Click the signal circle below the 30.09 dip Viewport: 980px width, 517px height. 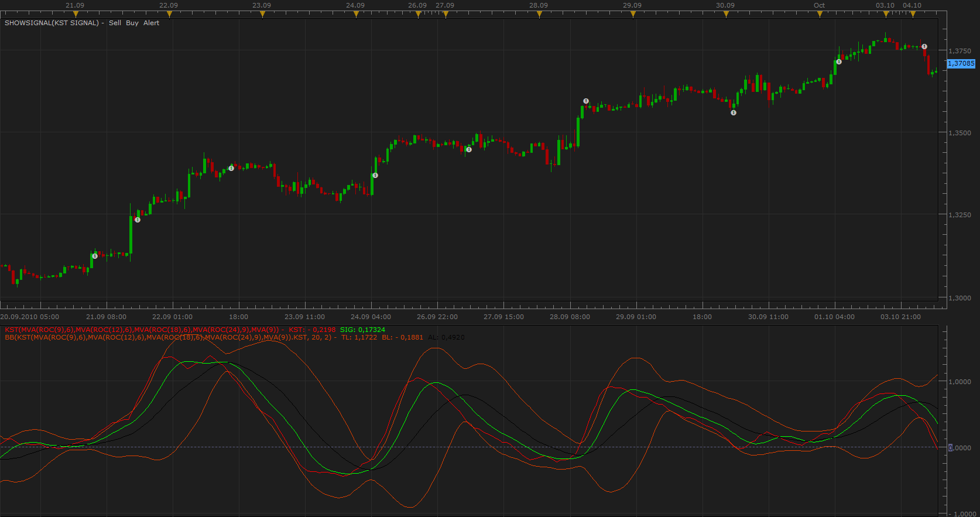tap(734, 113)
